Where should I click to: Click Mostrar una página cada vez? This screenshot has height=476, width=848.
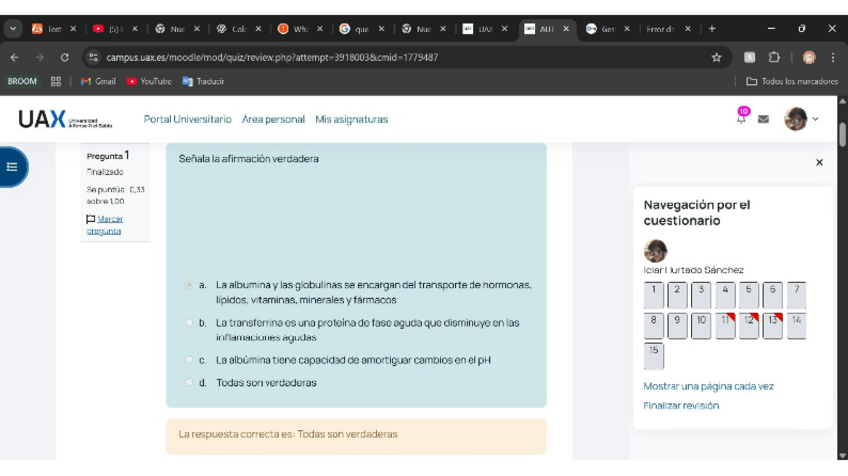[x=708, y=386]
